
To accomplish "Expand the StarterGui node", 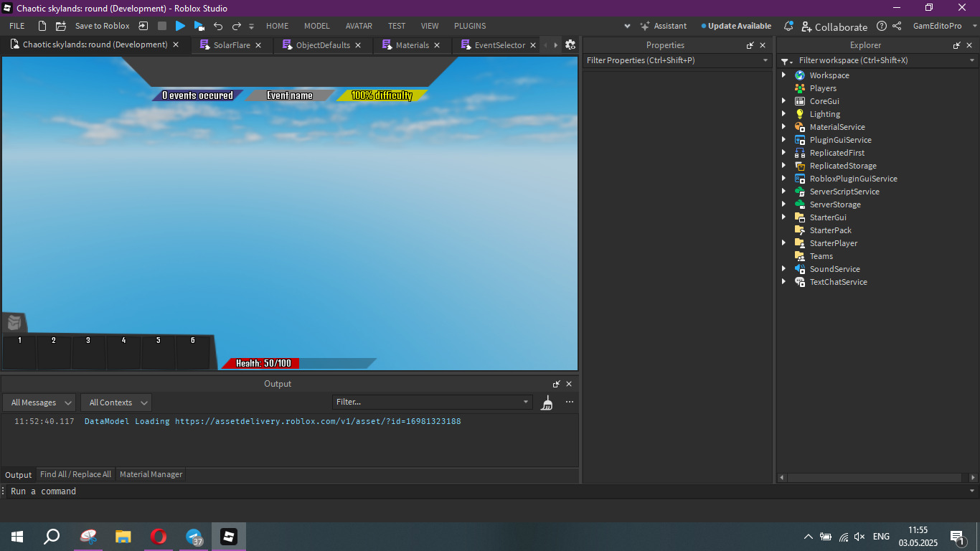I will coord(784,217).
